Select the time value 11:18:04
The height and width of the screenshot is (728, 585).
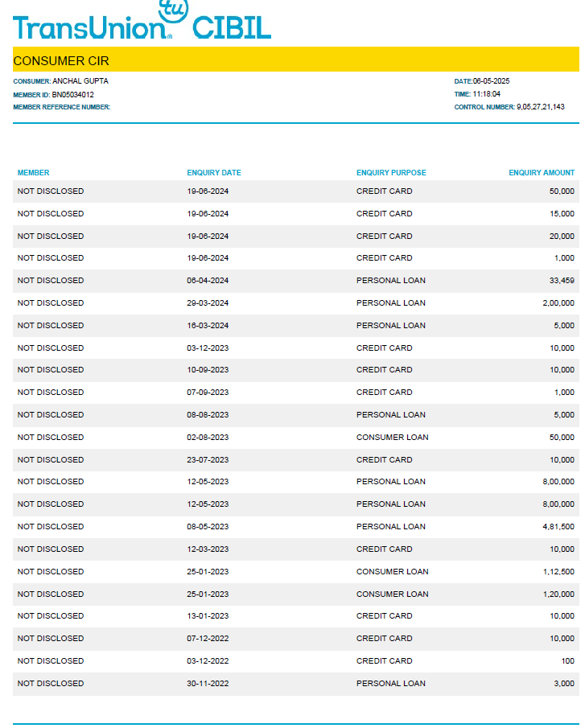tap(486, 94)
